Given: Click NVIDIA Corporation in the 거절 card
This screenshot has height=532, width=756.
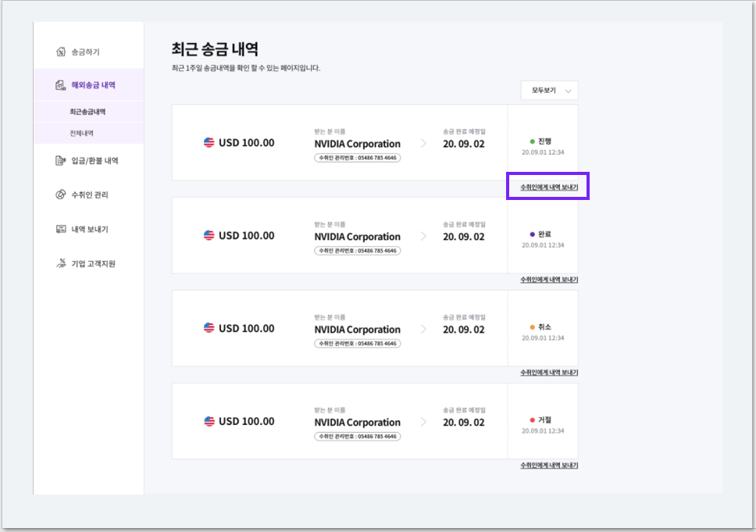Looking at the screenshot, I should (357, 423).
